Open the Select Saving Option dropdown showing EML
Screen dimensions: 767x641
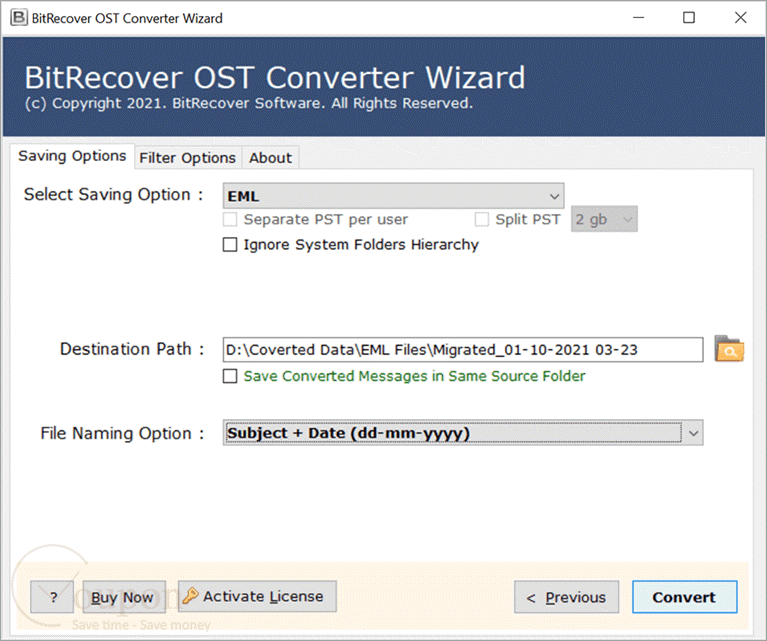(393, 196)
